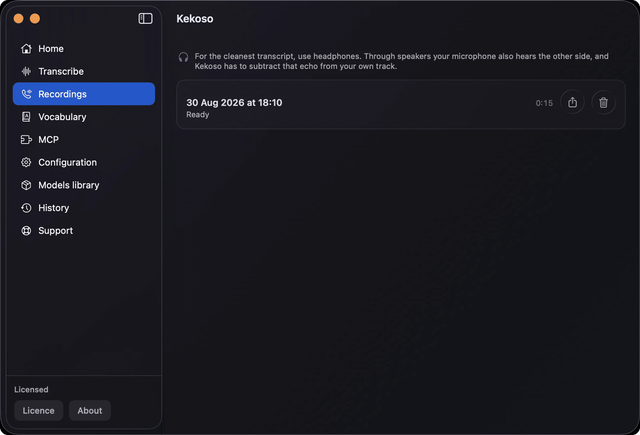Open the Vocabulary page
The width and height of the screenshot is (640, 435).
pos(84,117)
